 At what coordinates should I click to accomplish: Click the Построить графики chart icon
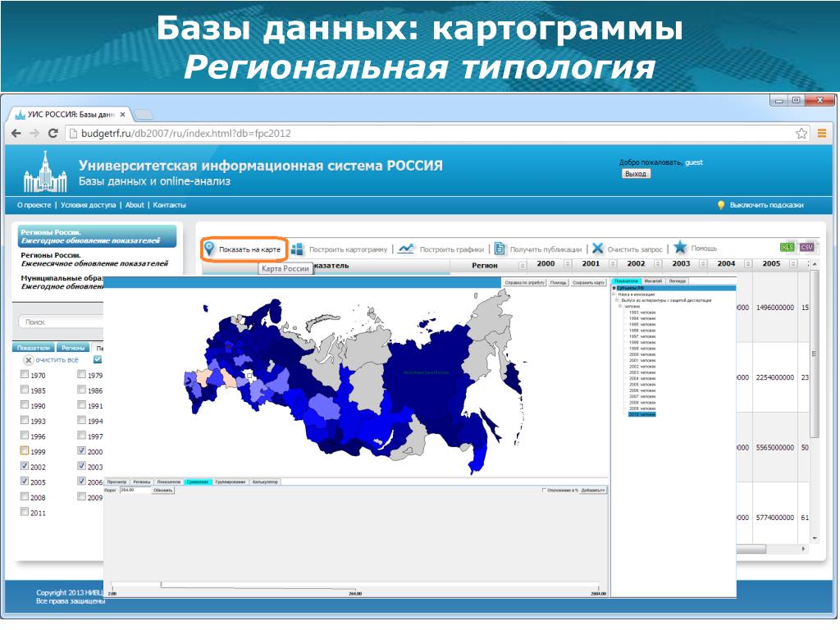(406, 249)
